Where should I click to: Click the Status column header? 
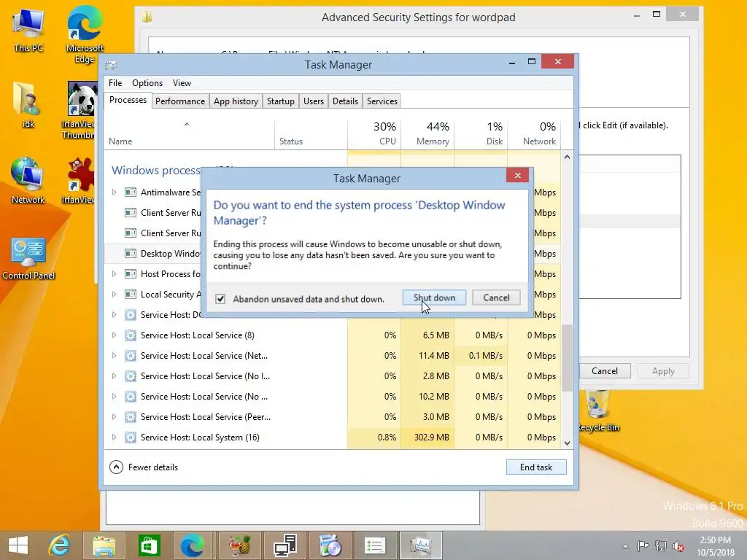[x=311, y=134]
